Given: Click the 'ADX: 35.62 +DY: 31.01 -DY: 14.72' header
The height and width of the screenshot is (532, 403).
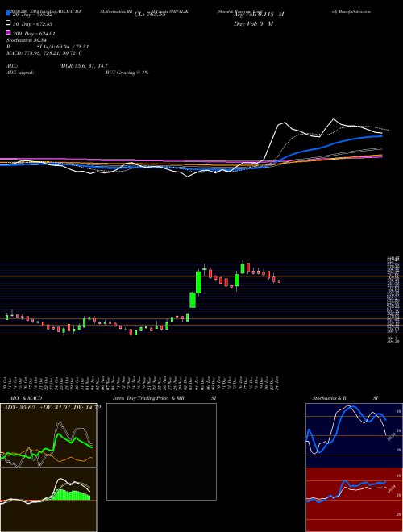Looking at the screenshot, I should pyautogui.click(x=52, y=408).
